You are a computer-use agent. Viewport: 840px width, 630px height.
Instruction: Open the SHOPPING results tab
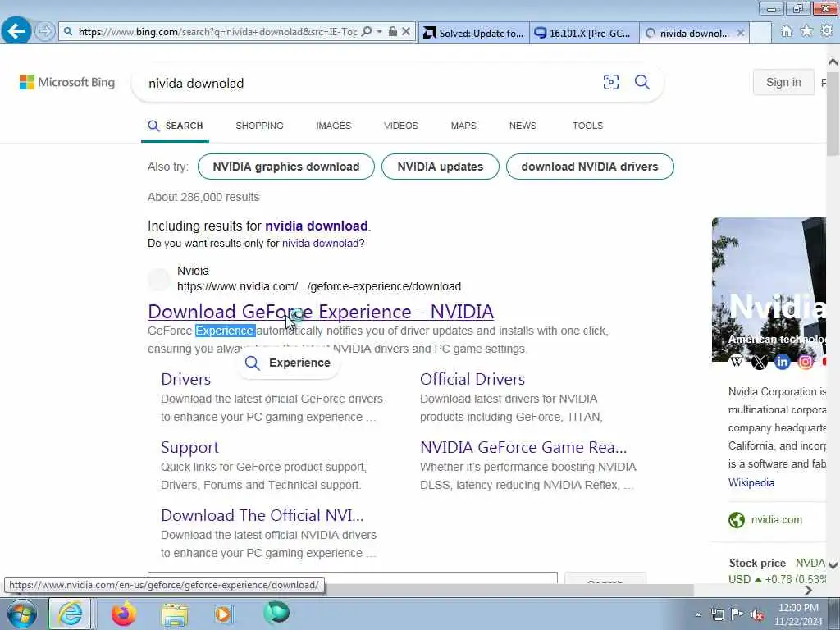(x=259, y=126)
